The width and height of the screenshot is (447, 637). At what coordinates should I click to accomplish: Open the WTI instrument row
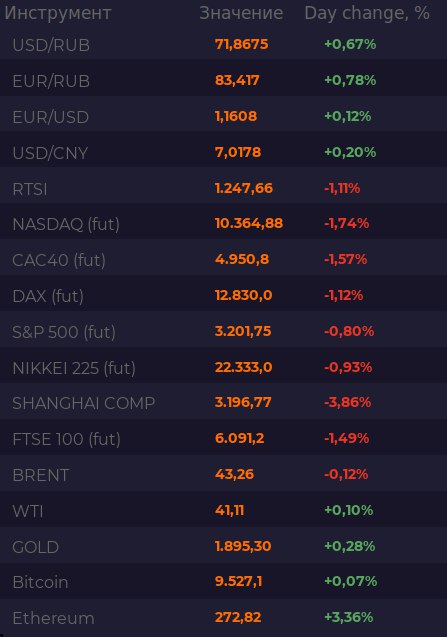point(224,511)
